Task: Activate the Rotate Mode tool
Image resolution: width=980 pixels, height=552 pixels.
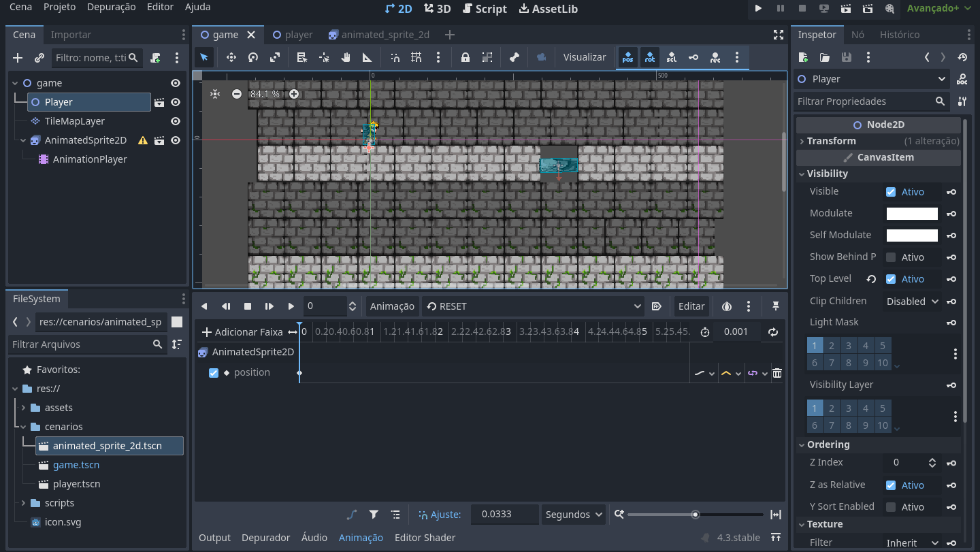Action: 253,58
